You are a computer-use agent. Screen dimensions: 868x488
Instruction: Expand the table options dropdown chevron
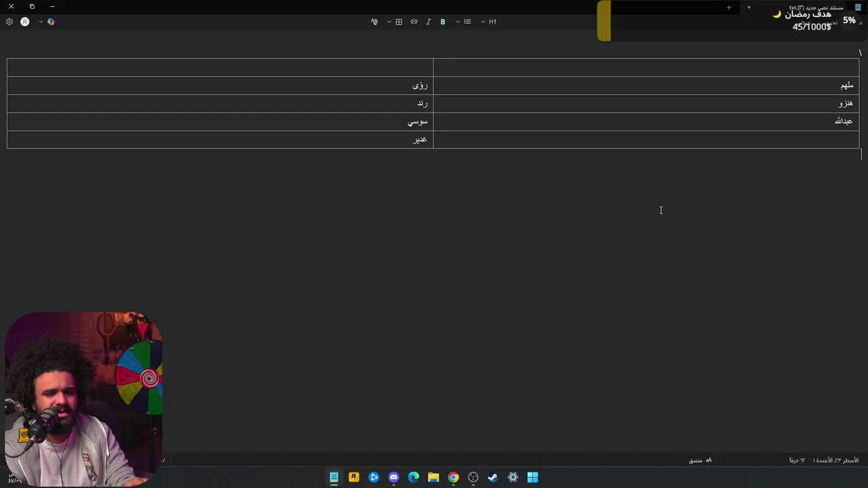(389, 22)
